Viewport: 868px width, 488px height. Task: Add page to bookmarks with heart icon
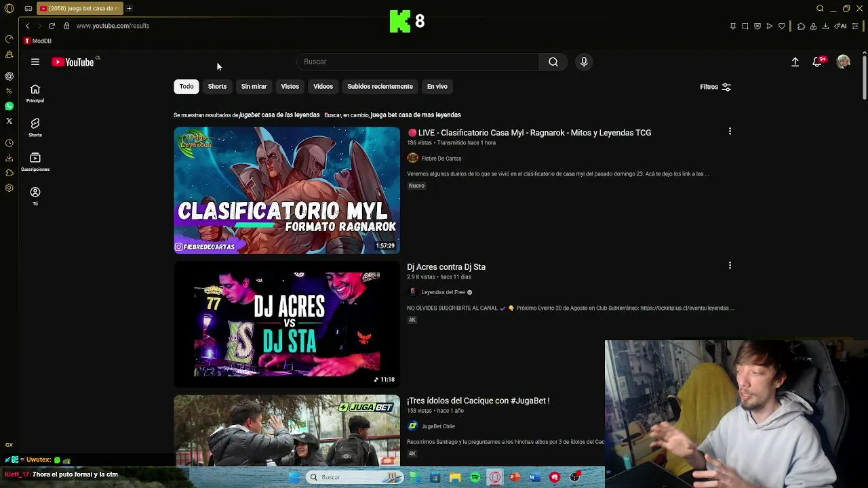782,26
